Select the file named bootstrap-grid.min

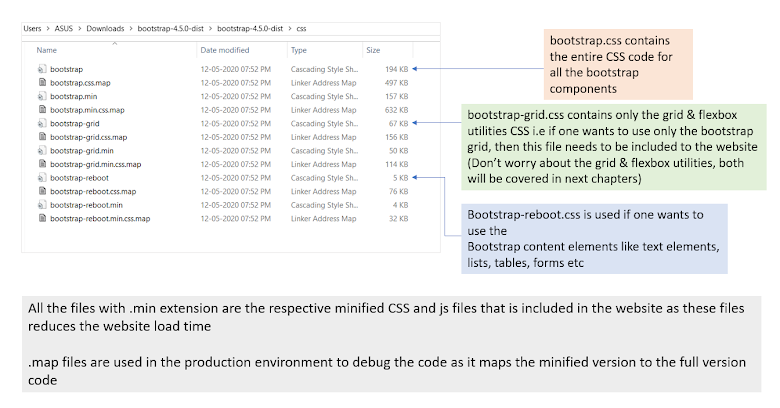point(82,150)
